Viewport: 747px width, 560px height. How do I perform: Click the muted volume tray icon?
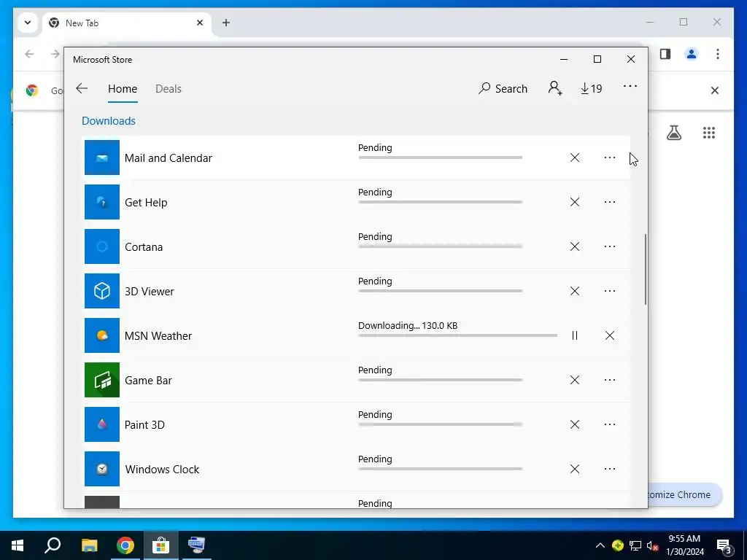pos(653,545)
